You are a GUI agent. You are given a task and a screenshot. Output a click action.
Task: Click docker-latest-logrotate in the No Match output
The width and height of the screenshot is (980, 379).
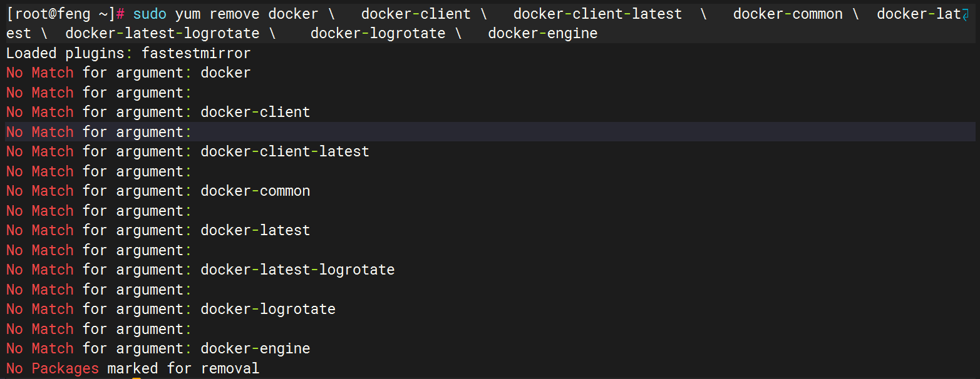pyautogui.click(x=297, y=270)
